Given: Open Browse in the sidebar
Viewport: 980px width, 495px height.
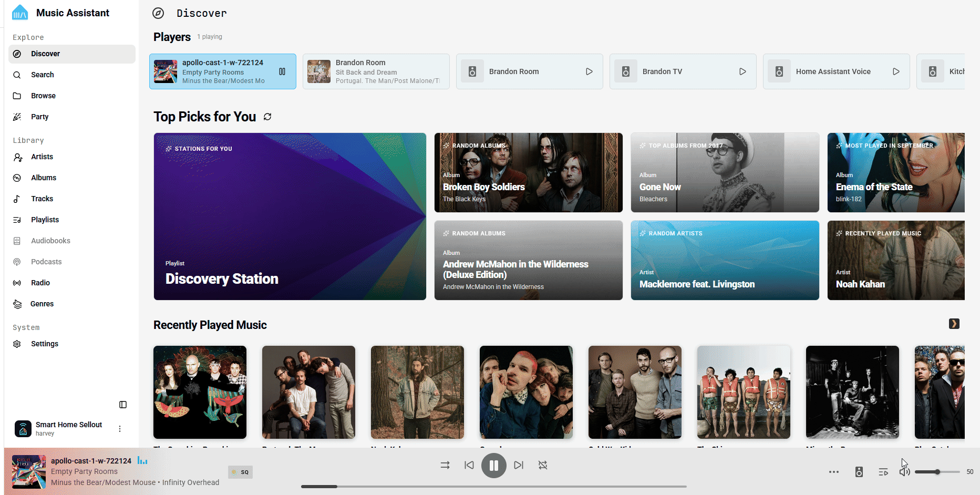Looking at the screenshot, I should click(72, 96).
